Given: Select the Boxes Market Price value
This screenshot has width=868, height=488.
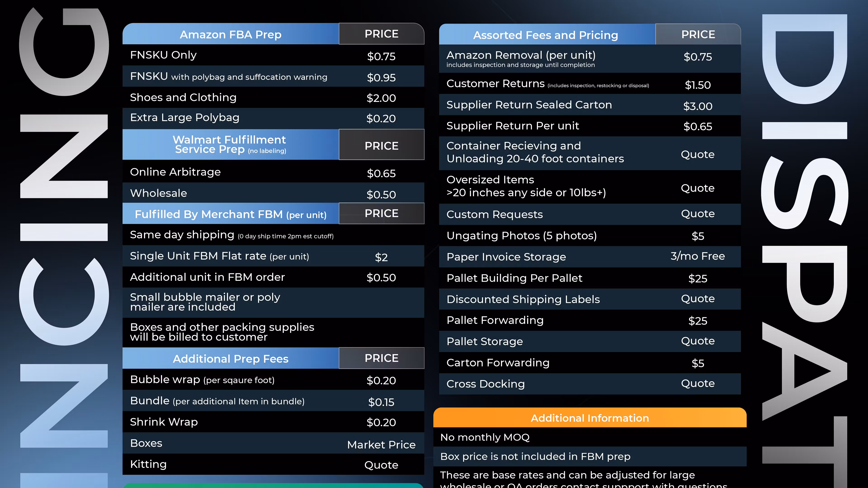Looking at the screenshot, I should [381, 445].
